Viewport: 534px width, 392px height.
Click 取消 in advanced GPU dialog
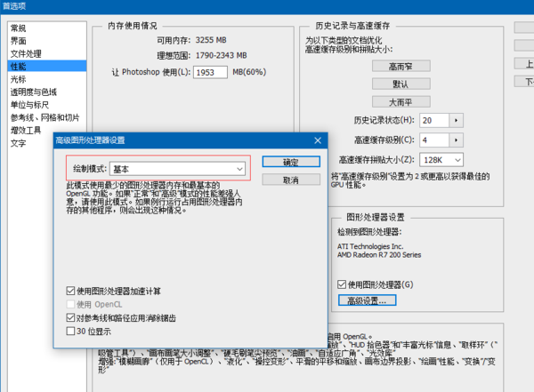click(x=291, y=180)
